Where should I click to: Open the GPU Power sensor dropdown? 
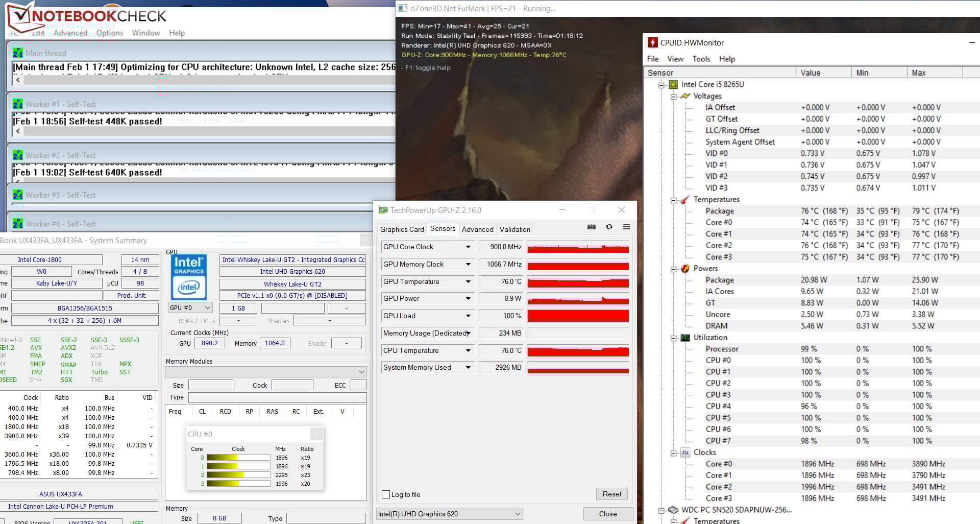[468, 299]
